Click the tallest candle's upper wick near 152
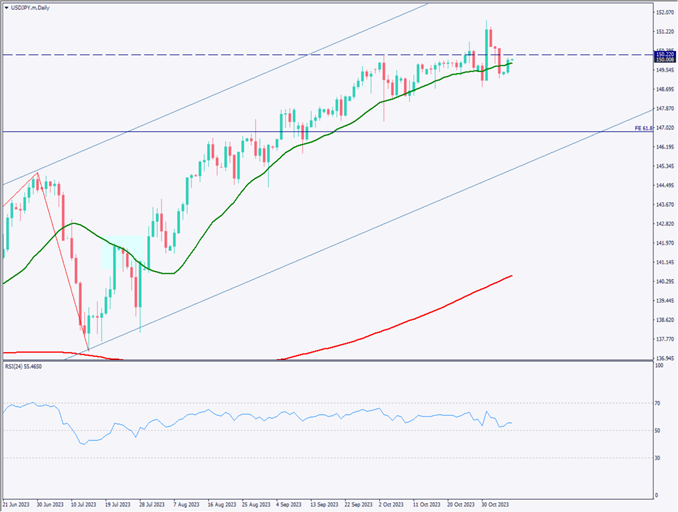The height and width of the screenshot is (512, 678). click(x=487, y=22)
